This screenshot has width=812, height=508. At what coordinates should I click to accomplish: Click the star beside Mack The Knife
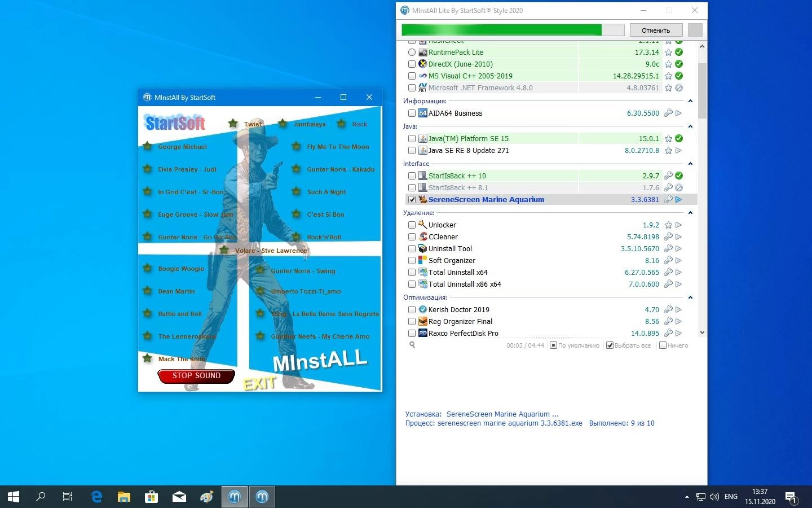tap(147, 358)
